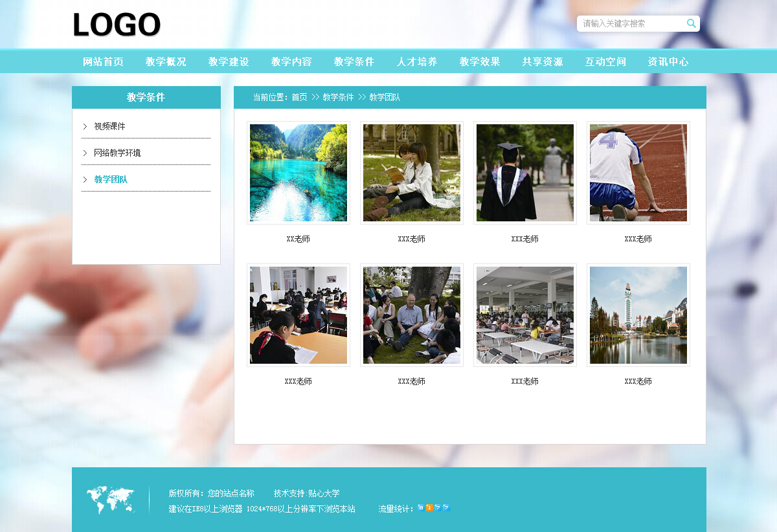777x532 pixels.
Task: Click the world map icon in footer
Action: 111,500
